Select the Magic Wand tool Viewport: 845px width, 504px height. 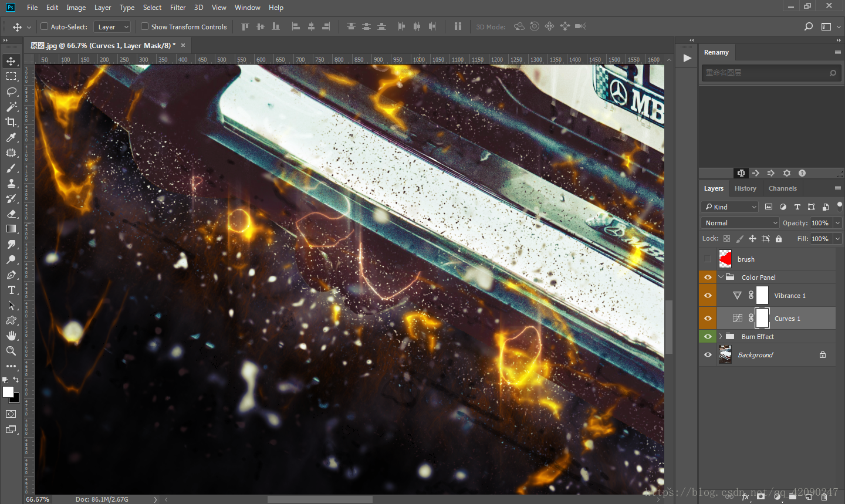tap(11, 107)
